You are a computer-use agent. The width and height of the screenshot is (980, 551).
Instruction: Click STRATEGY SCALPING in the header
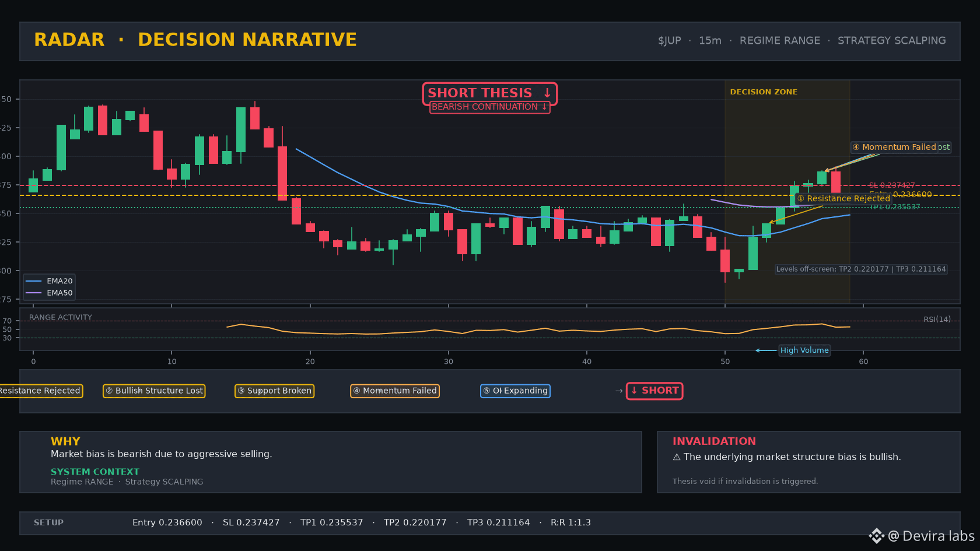(892, 41)
